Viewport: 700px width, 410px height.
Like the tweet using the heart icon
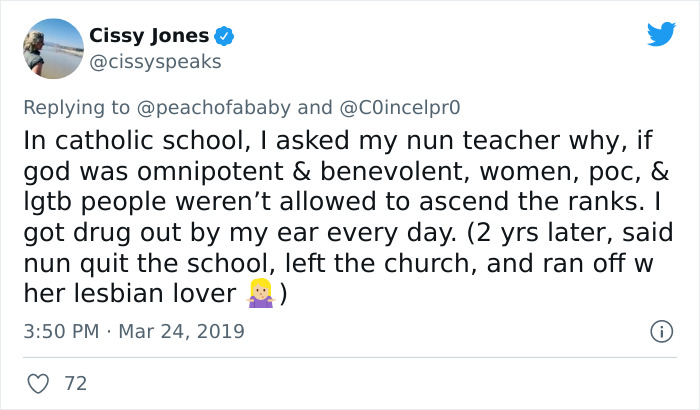click(39, 383)
